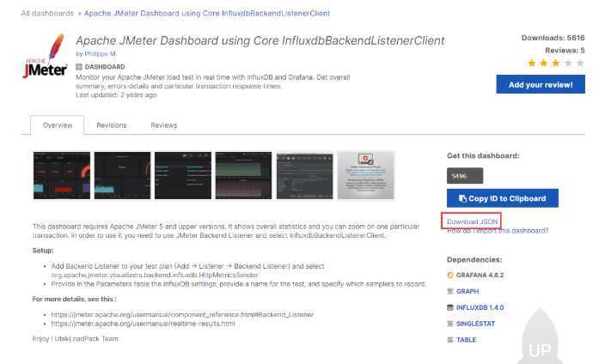Click the Reviews: 5 count text
This screenshot has width=599, height=364.
pyautogui.click(x=565, y=51)
